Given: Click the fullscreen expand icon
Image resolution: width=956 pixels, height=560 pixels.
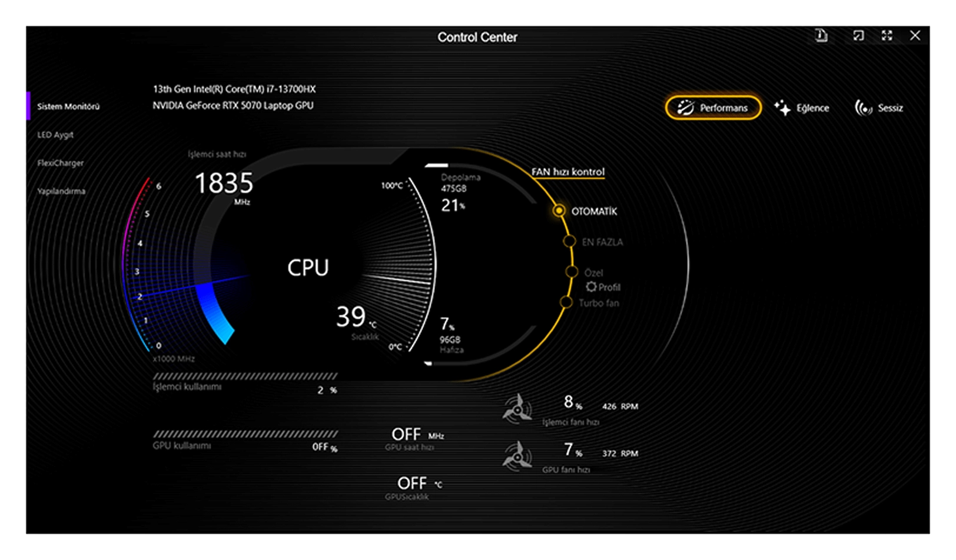Looking at the screenshot, I should pyautogui.click(x=887, y=35).
